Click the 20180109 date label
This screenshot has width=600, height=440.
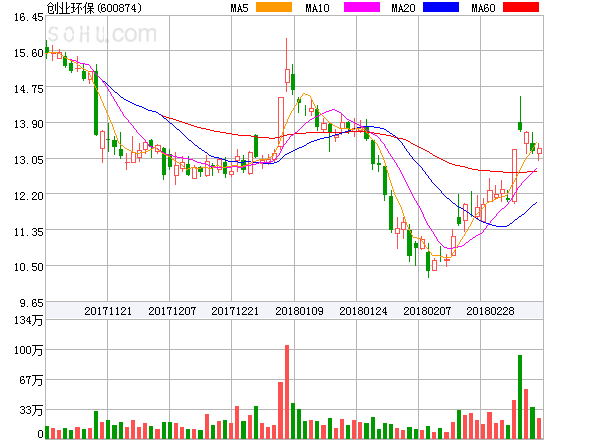tap(299, 311)
